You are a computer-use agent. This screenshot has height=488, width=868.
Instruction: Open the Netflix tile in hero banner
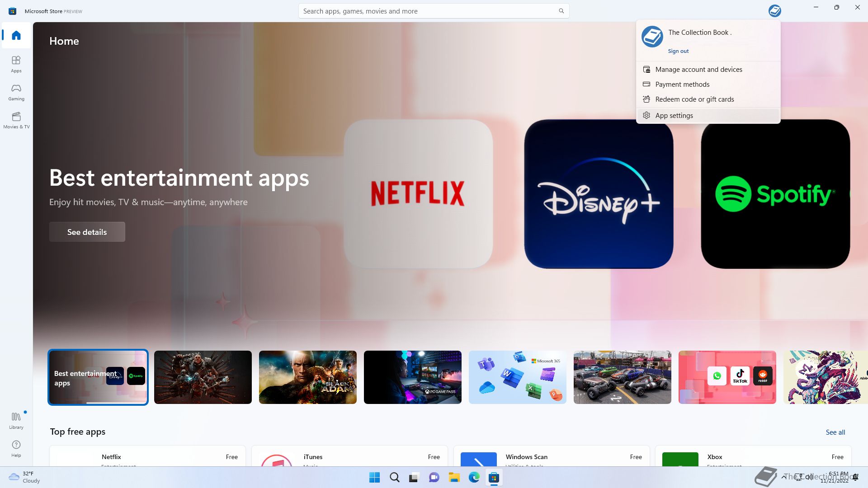coord(418,194)
